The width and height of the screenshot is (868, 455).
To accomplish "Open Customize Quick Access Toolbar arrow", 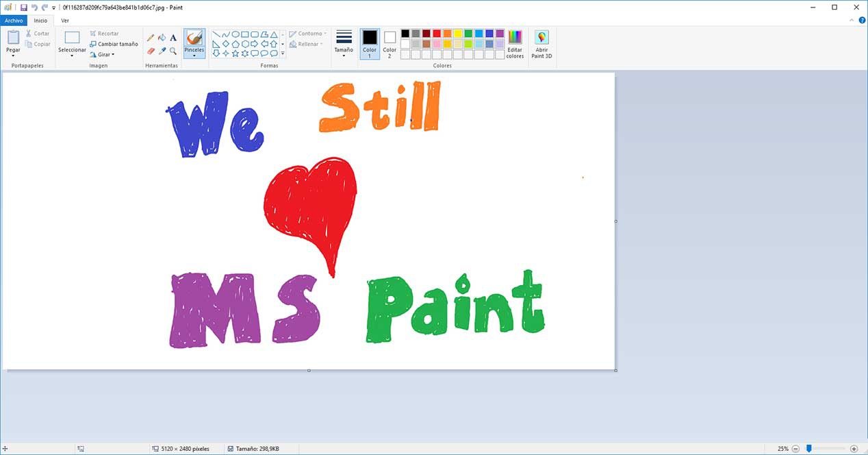I will point(54,8).
